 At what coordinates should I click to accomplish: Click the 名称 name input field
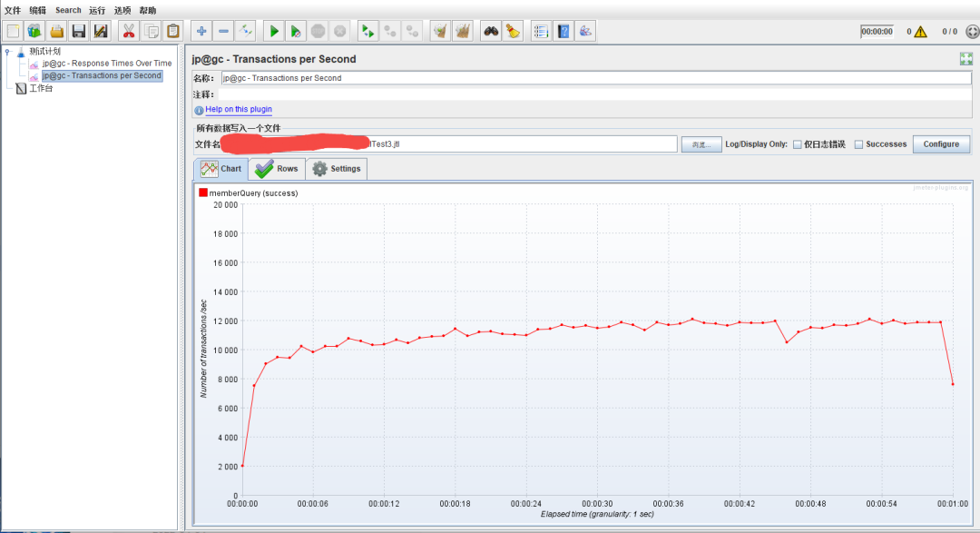click(596, 78)
